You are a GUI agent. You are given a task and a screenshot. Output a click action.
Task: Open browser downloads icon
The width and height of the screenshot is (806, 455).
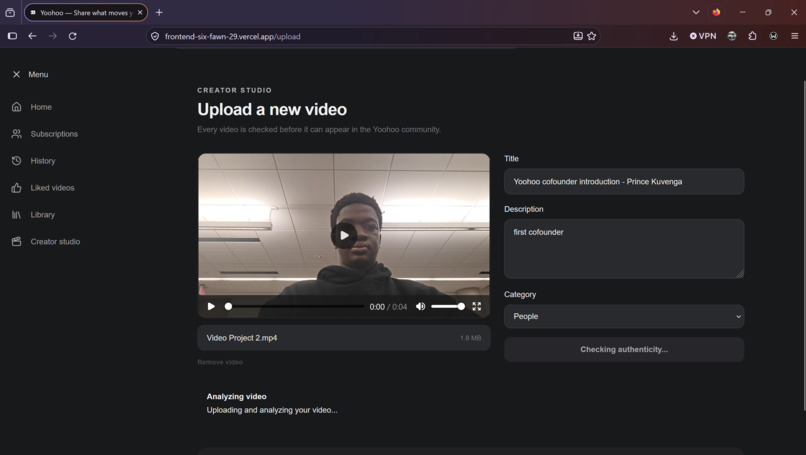[673, 36]
